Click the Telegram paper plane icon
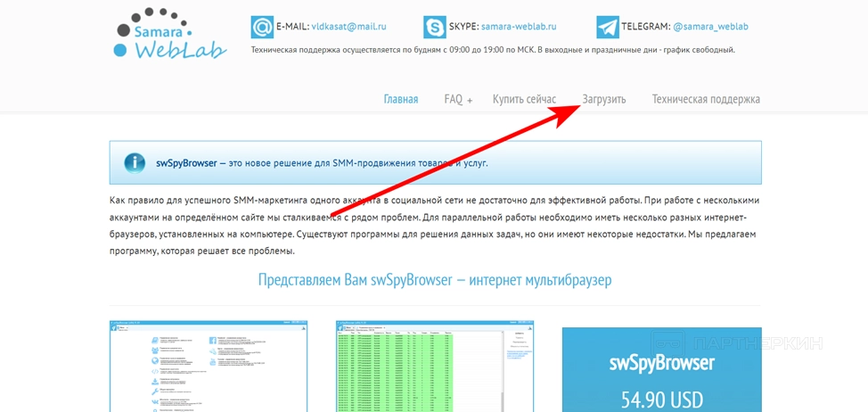868x412 pixels. (608, 27)
